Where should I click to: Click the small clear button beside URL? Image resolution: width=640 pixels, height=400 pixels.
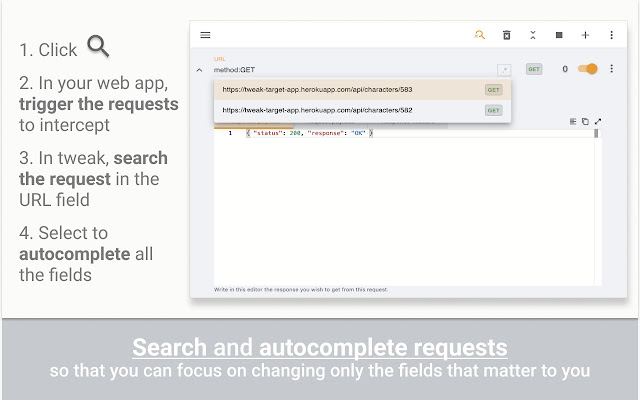click(x=505, y=69)
